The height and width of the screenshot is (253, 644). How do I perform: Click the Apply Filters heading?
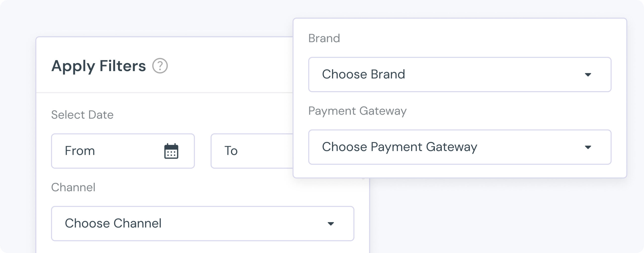coord(99,66)
